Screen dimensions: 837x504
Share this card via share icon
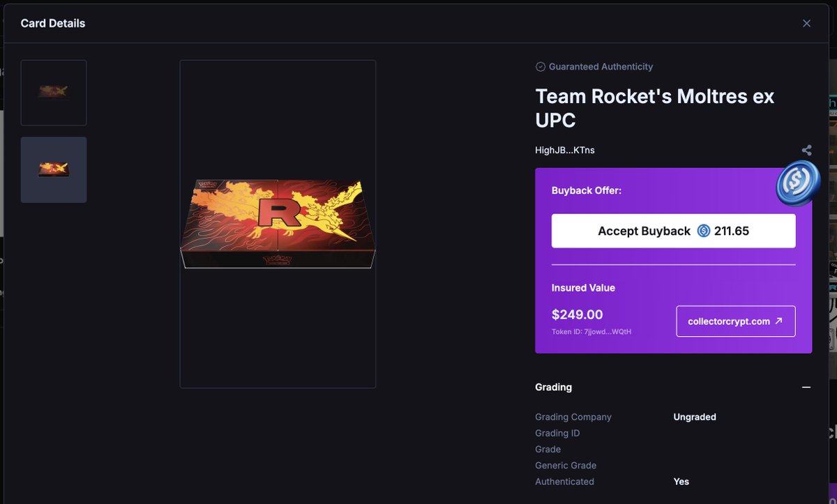click(x=806, y=150)
